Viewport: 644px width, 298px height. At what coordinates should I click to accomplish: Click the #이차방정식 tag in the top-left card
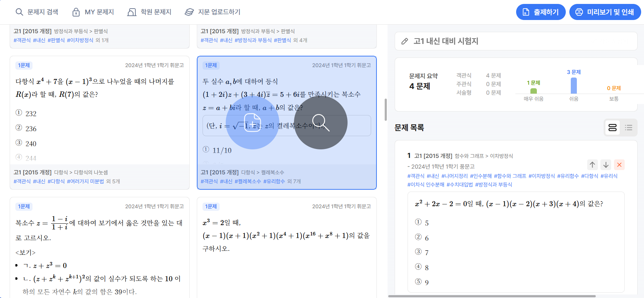point(80,40)
